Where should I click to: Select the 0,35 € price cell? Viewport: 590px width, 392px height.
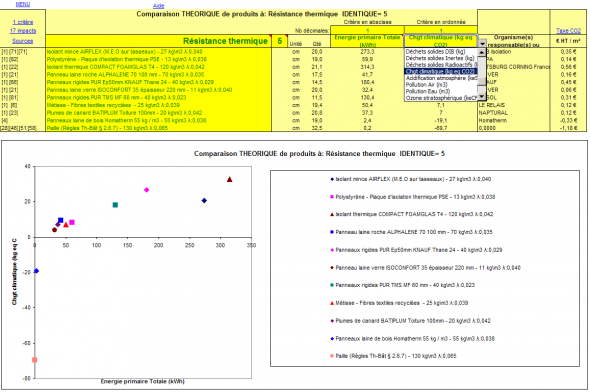[x=568, y=52]
